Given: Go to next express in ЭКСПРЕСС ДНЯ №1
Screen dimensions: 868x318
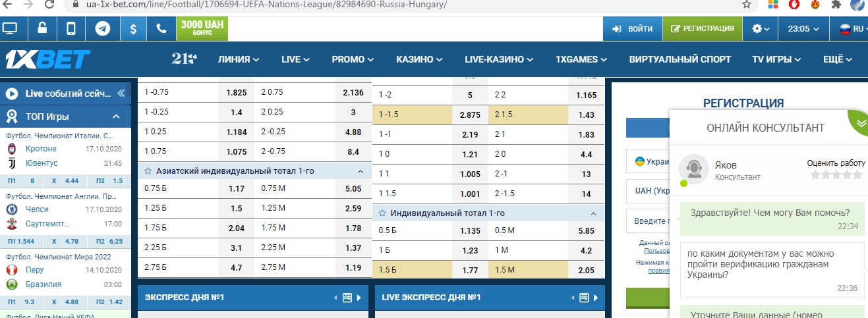Looking at the screenshot, I should [359, 298].
